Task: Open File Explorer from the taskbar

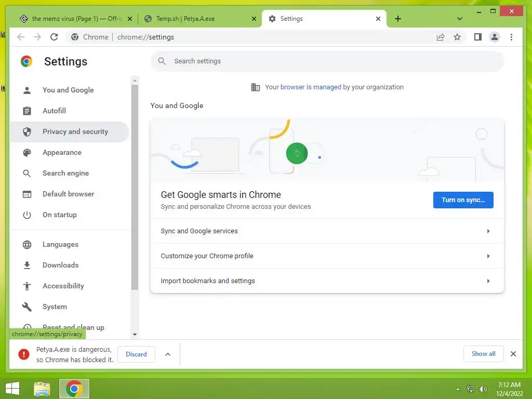Action: (42, 389)
